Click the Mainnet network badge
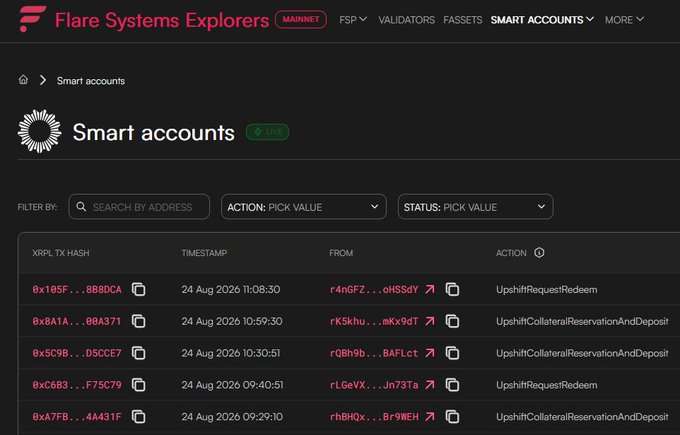 pos(301,20)
